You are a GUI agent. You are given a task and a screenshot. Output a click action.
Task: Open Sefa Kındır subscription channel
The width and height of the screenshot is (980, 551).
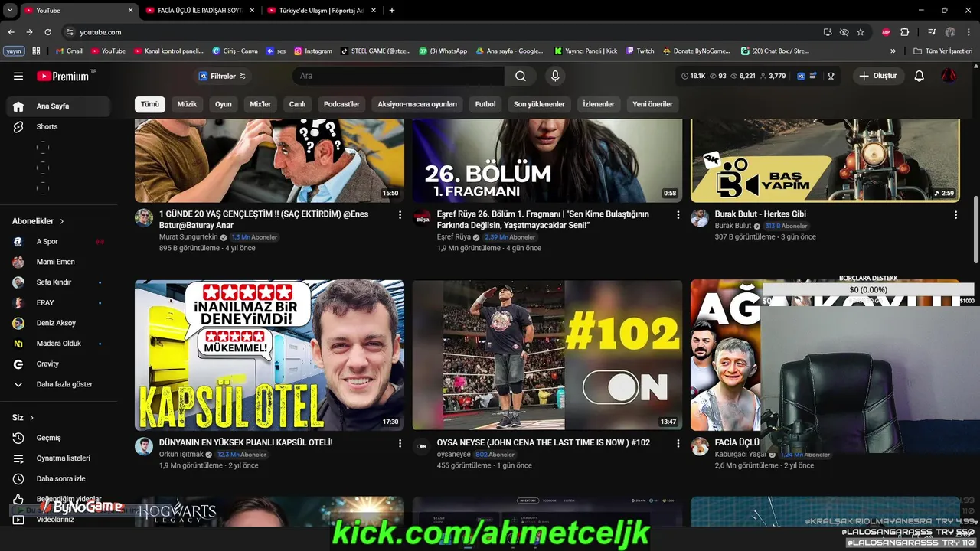click(x=58, y=282)
